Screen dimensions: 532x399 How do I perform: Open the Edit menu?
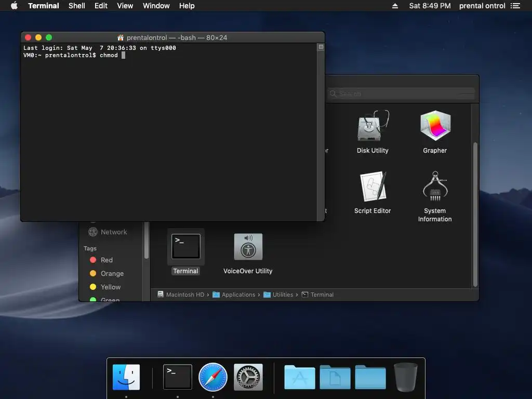click(101, 6)
